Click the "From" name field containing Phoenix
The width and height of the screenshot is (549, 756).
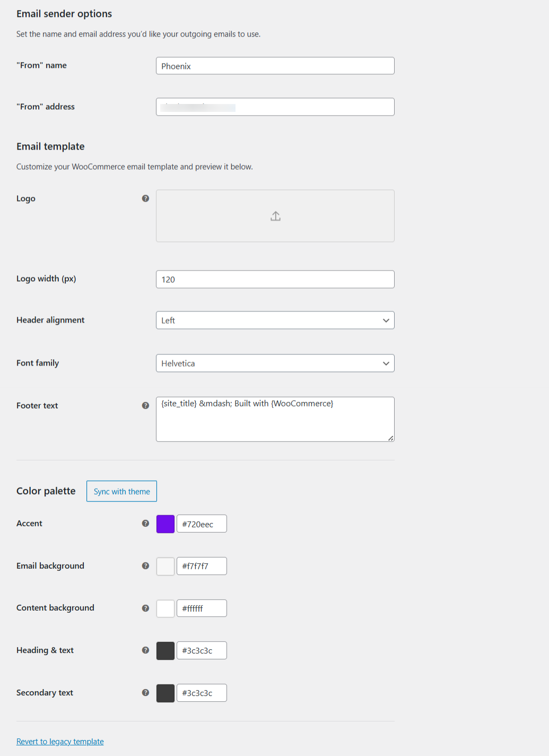click(275, 66)
